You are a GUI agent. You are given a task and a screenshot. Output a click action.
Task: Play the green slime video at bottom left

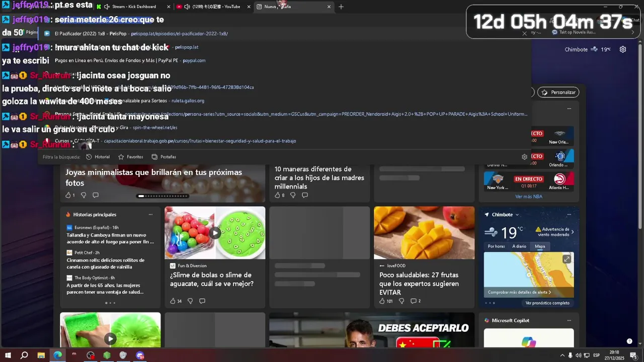coord(110,339)
